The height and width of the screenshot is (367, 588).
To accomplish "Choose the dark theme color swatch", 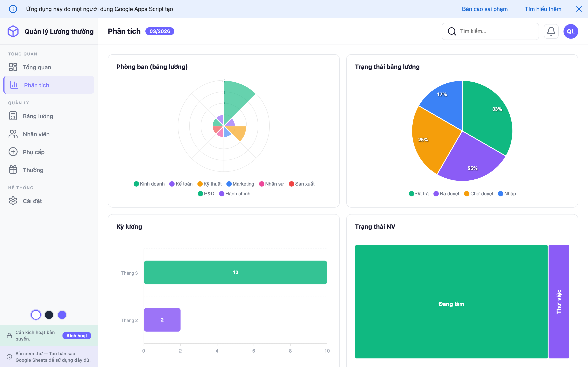I will click(49, 315).
